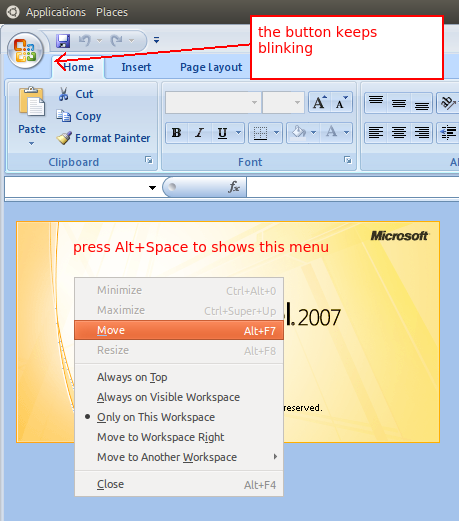Open the Clipboard dialog launcher
The width and height of the screenshot is (459, 521).
(149, 160)
